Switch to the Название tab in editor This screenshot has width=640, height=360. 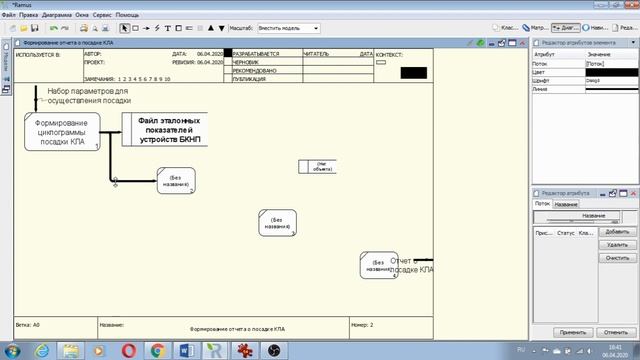coord(566,204)
